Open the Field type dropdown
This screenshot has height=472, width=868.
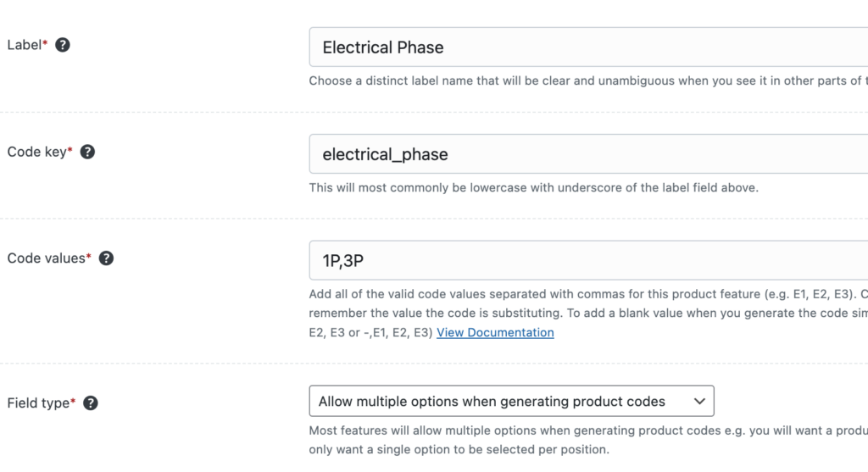[510, 402]
